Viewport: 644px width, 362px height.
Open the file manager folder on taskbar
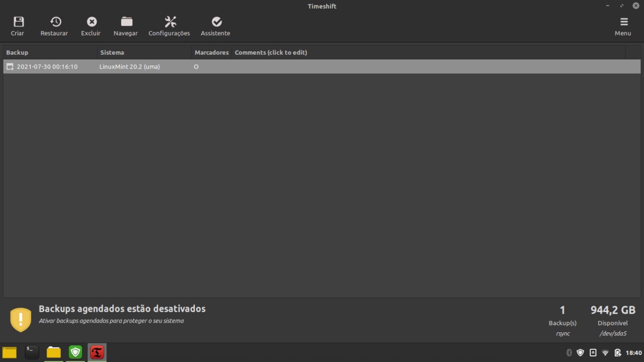(53, 352)
